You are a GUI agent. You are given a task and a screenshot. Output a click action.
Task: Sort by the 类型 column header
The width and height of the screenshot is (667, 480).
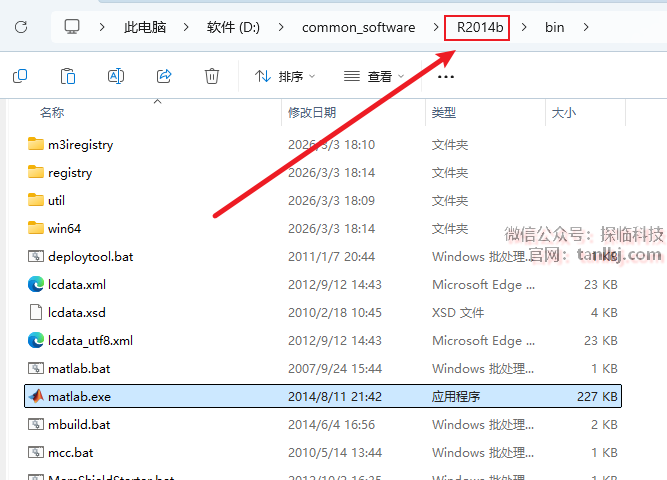coord(444,113)
